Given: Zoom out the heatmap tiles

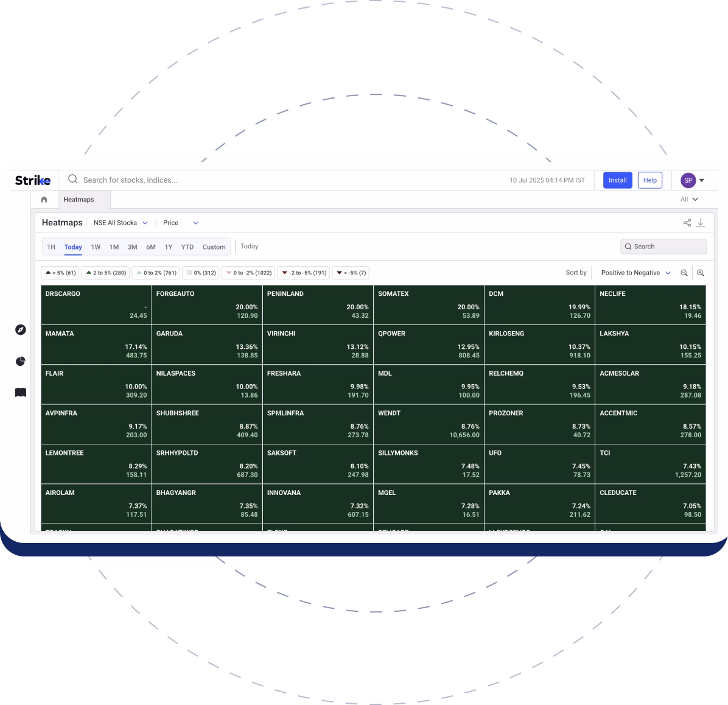Looking at the screenshot, I should click(x=684, y=273).
